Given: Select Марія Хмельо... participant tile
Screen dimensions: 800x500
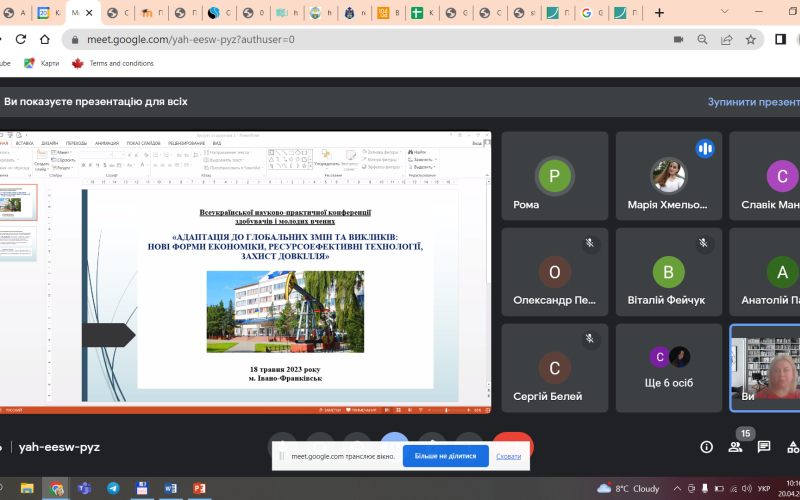Looking at the screenshot, I should [x=668, y=176].
